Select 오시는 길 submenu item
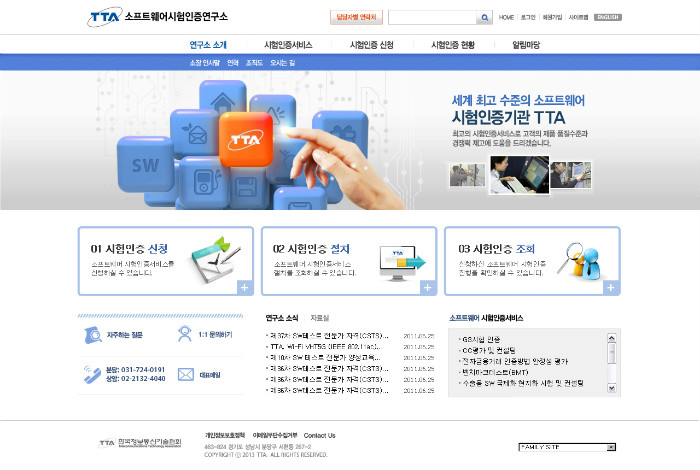The width and height of the screenshot is (700, 470). pyautogui.click(x=282, y=63)
